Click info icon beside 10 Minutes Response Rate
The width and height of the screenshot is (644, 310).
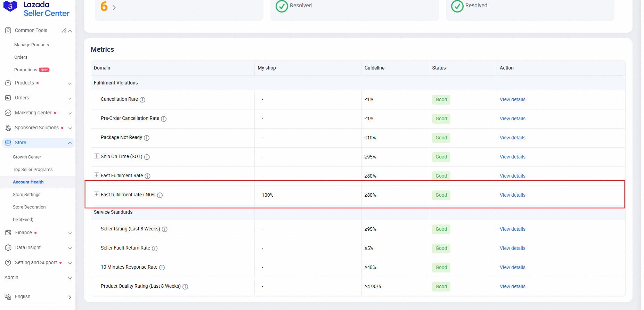[162, 268]
